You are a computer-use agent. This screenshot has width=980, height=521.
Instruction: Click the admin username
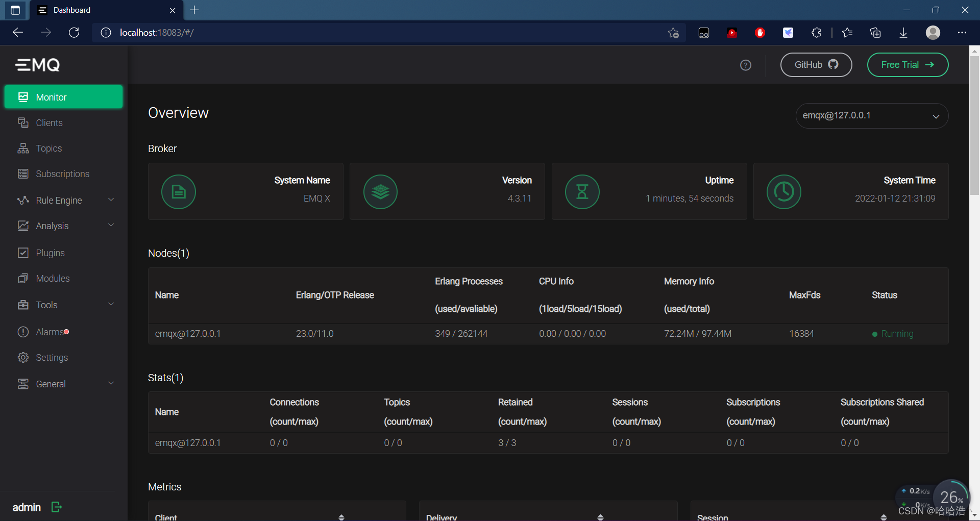click(x=27, y=507)
